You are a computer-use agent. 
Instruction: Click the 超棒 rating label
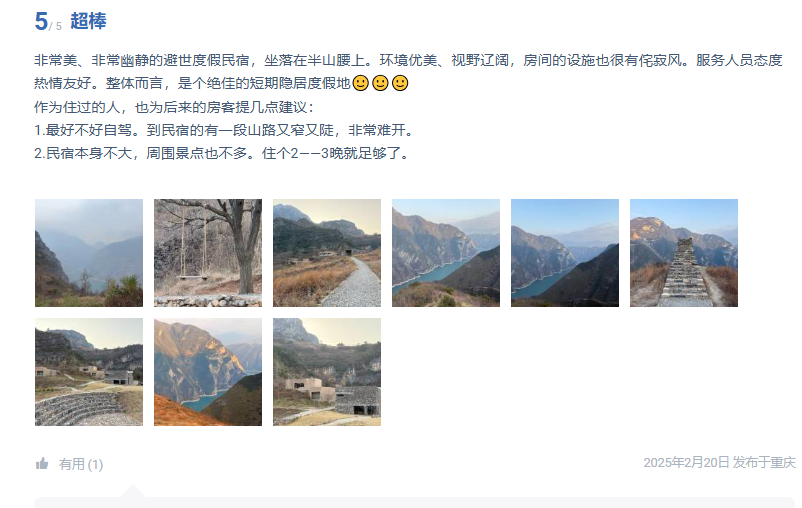88,21
